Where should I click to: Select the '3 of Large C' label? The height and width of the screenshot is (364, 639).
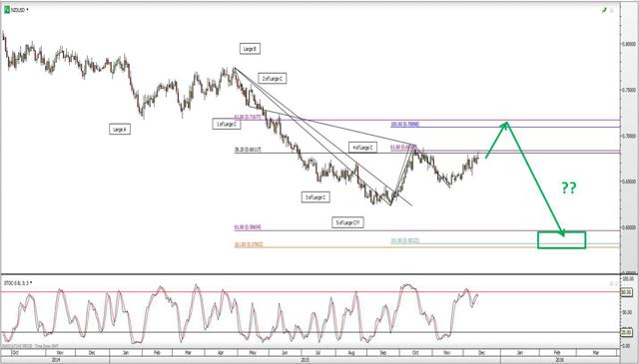click(316, 197)
